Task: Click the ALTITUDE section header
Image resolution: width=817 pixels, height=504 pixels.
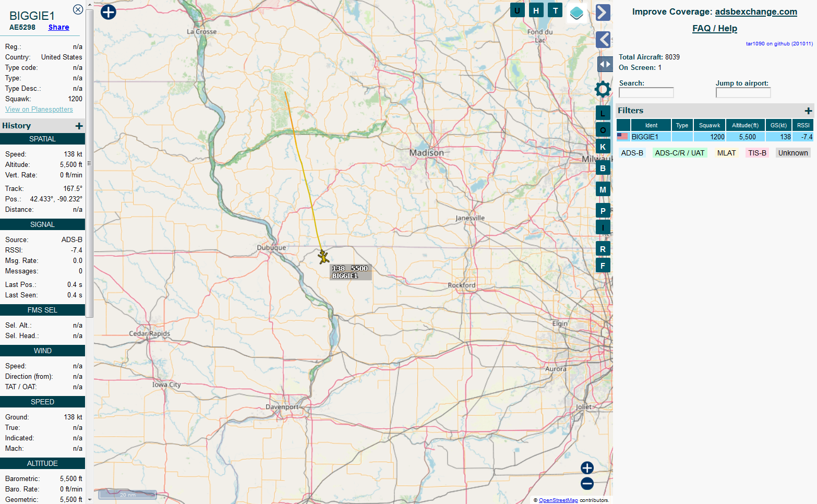Action: (x=42, y=463)
